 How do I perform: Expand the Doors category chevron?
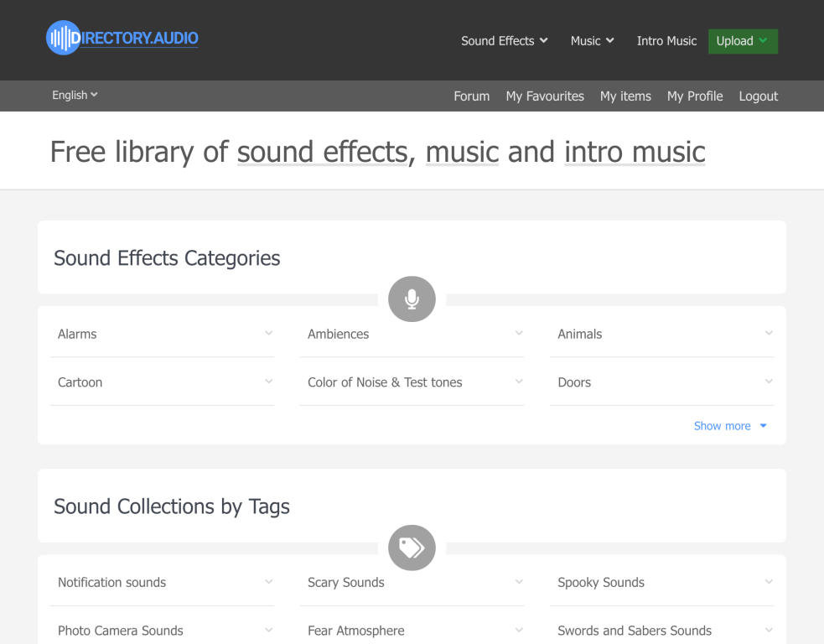pos(769,382)
